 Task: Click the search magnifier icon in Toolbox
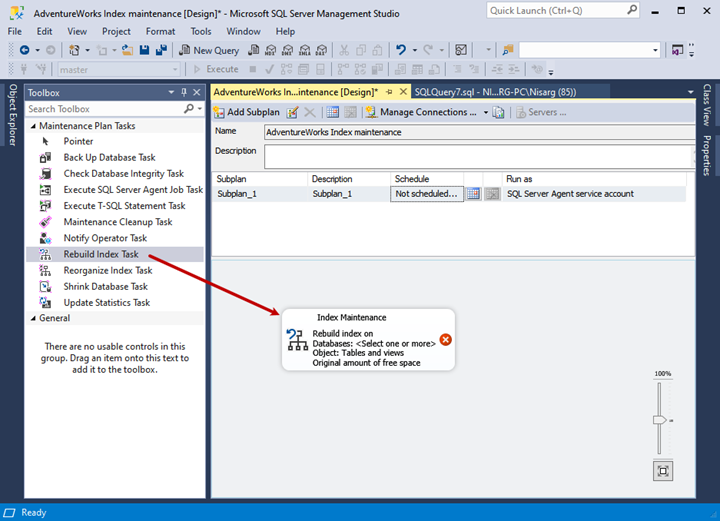point(189,109)
